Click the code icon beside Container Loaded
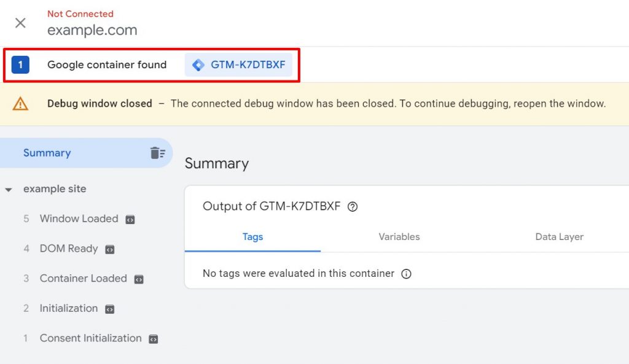The width and height of the screenshot is (629, 364). 139,279
